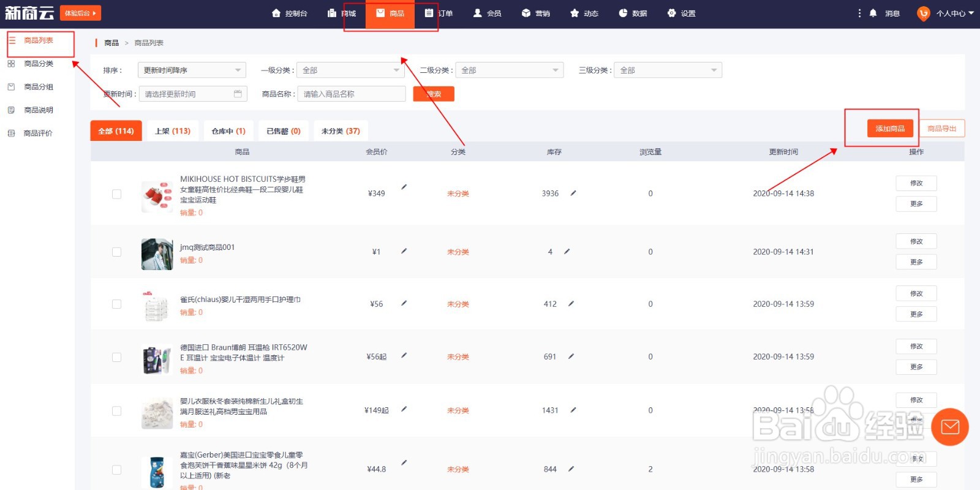
Task: Click the 新商云 logo
Action: (29, 13)
